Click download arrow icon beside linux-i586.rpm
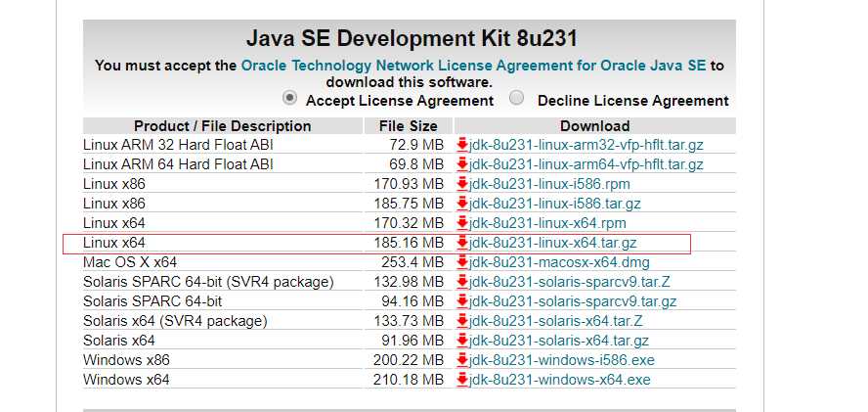The height and width of the screenshot is (412, 868). [x=462, y=184]
